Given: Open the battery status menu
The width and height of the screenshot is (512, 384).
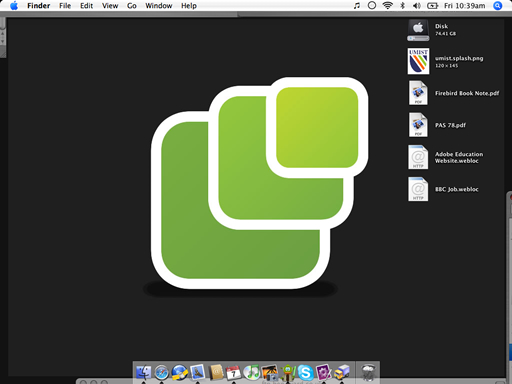Looking at the screenshot, I should tap(432, 6).
